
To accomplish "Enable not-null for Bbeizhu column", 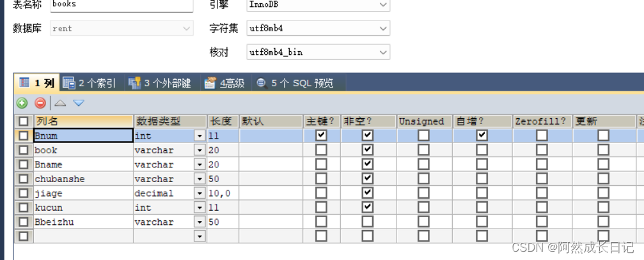I will click(x=368, y=222).
